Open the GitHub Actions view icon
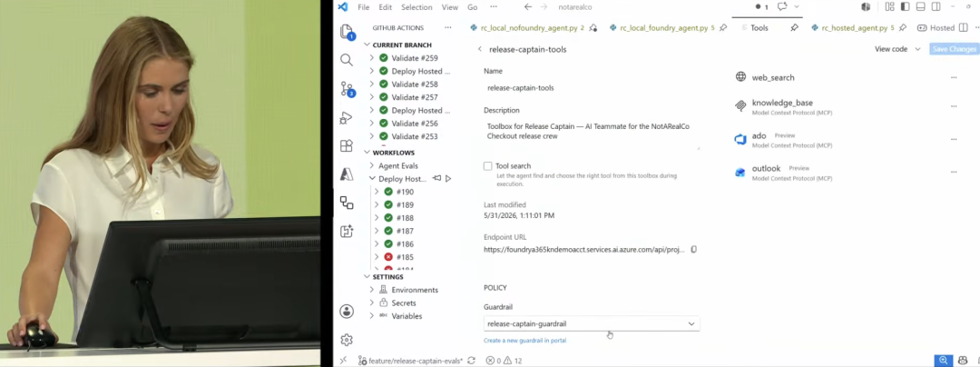 (347, 203)
